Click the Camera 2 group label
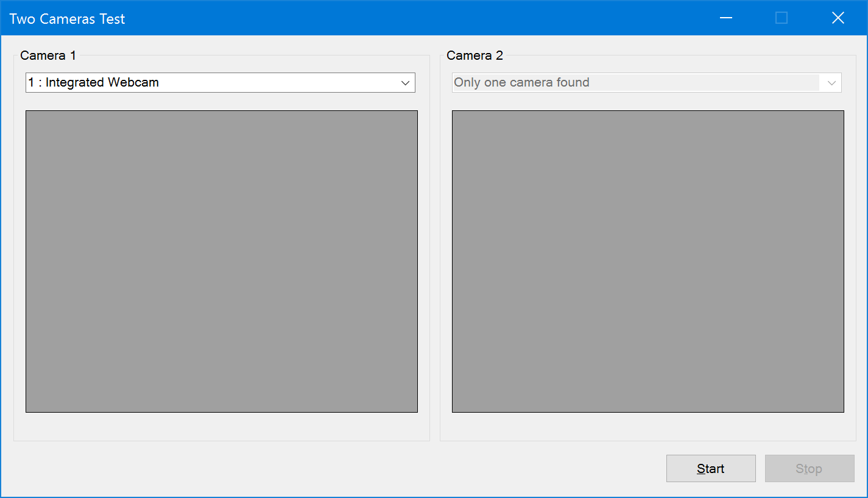Screen dimensions: 868x498 coord(475,55)
